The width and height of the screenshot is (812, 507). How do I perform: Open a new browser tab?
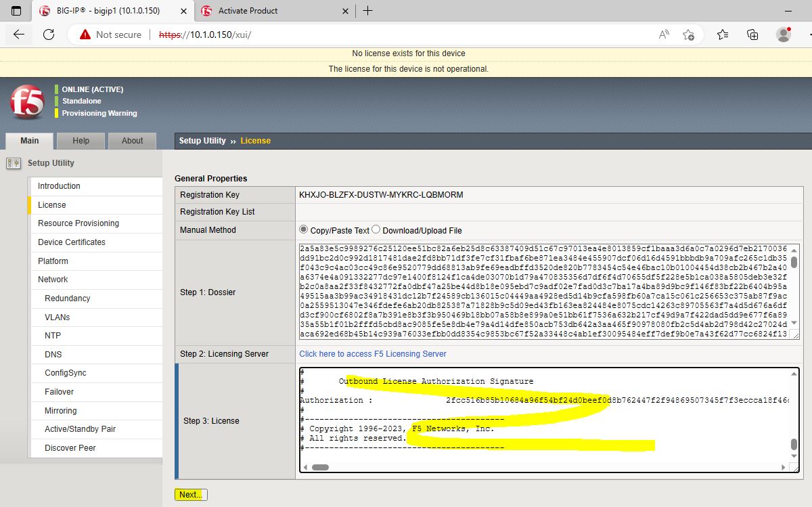[x=368, y=11]
